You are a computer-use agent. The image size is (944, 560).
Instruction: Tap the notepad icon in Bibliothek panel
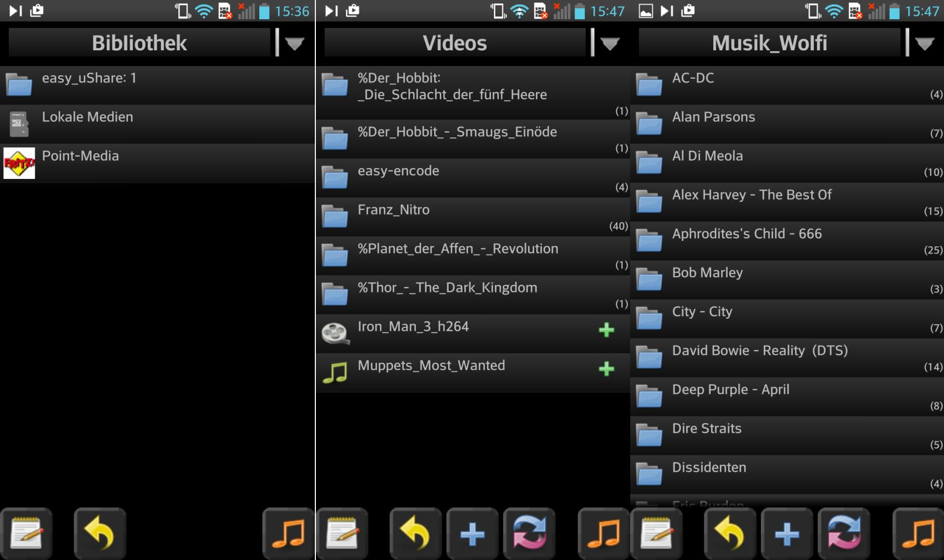tap(26, 534)
